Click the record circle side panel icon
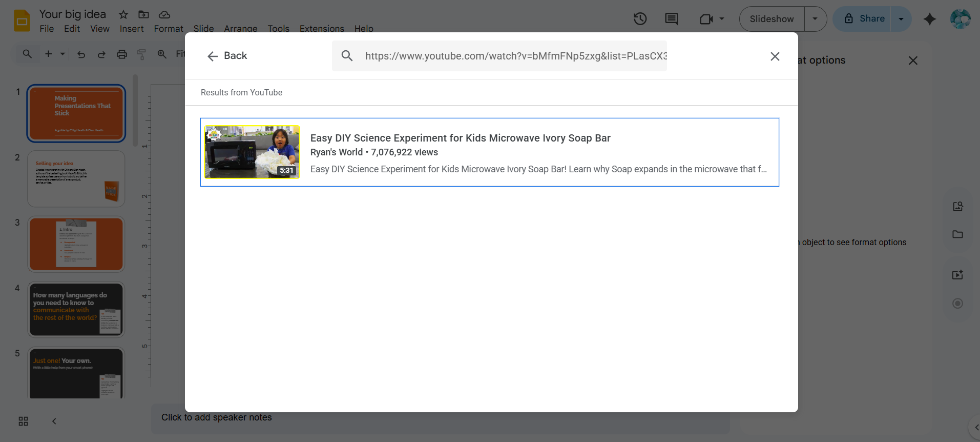Screen dimensions: 980x442 point(958,304)
